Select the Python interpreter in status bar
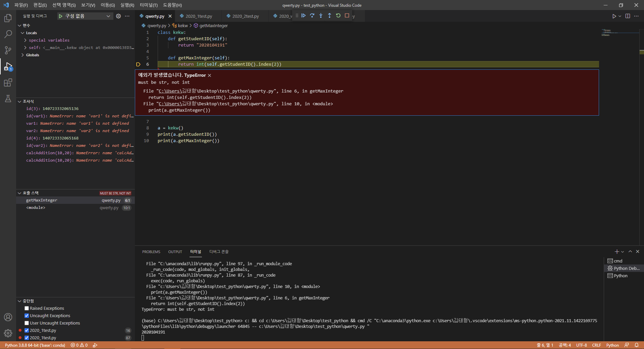 tap(35, 345)
